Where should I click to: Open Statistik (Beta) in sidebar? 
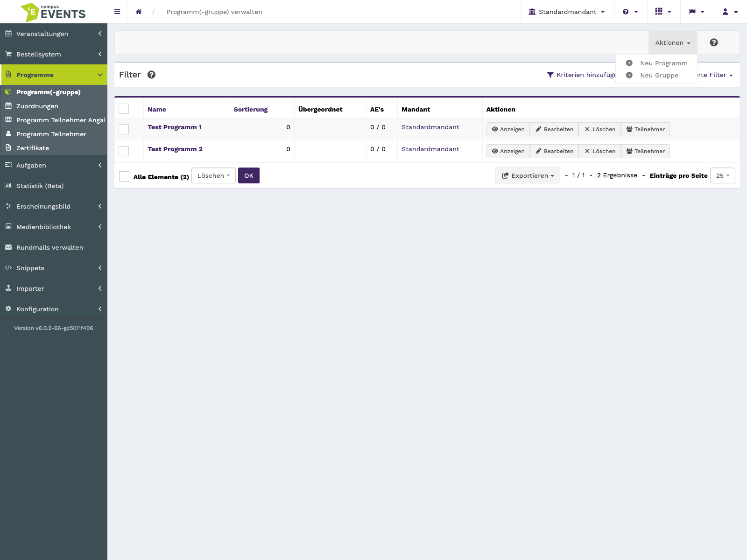(54, 186)
